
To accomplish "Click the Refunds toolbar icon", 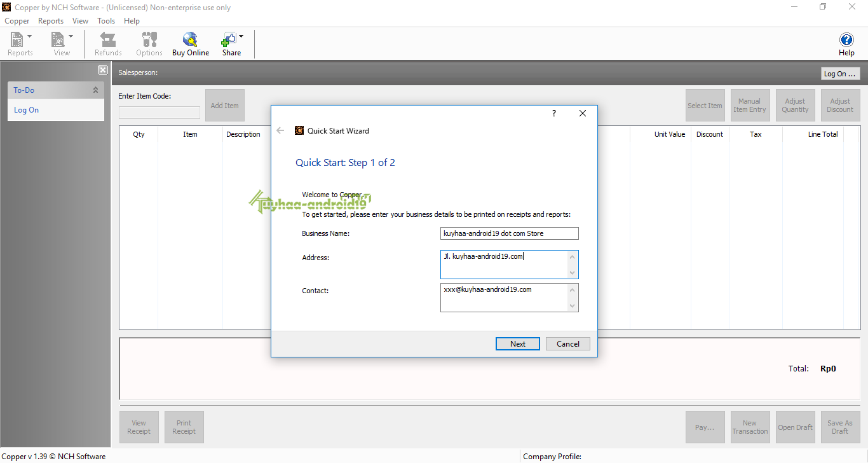I will point(108,44).
